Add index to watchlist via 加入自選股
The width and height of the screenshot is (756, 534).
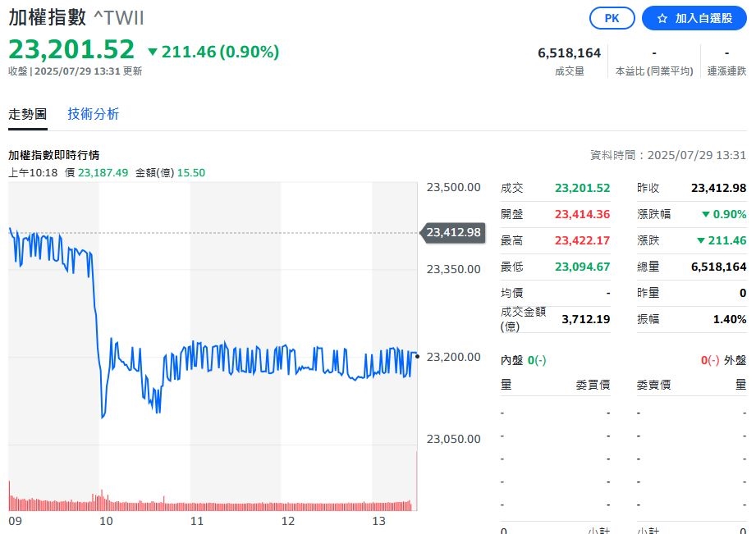coord(694,18)
